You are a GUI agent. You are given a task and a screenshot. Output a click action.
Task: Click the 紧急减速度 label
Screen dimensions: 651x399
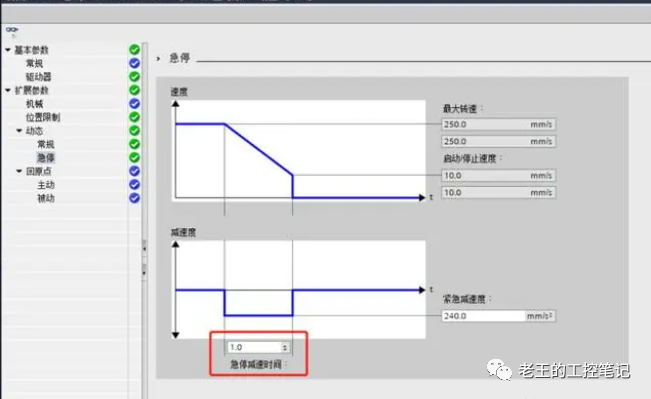click(467, 299)
